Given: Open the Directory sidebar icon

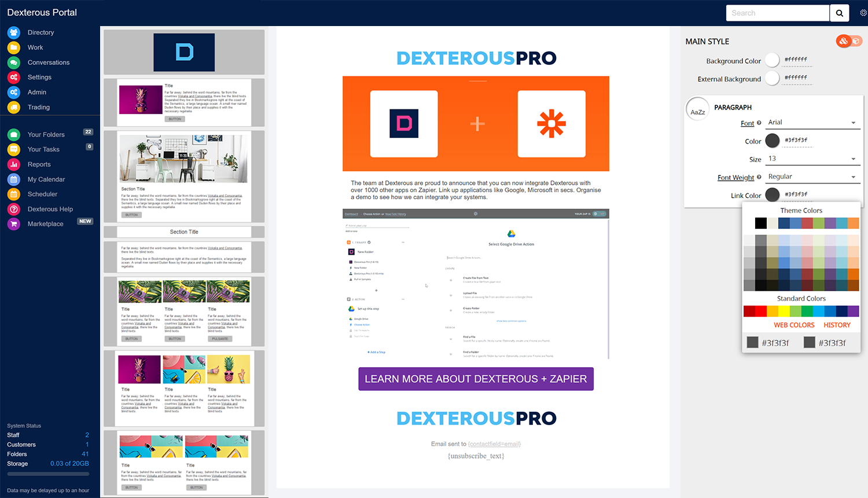Looking at the screenshot, I should click(14, 32).
